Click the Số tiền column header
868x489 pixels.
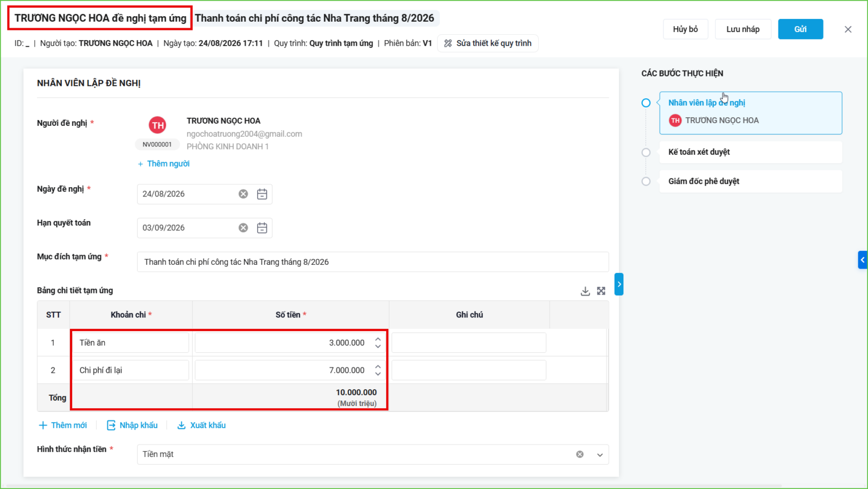tap(291, 315)
